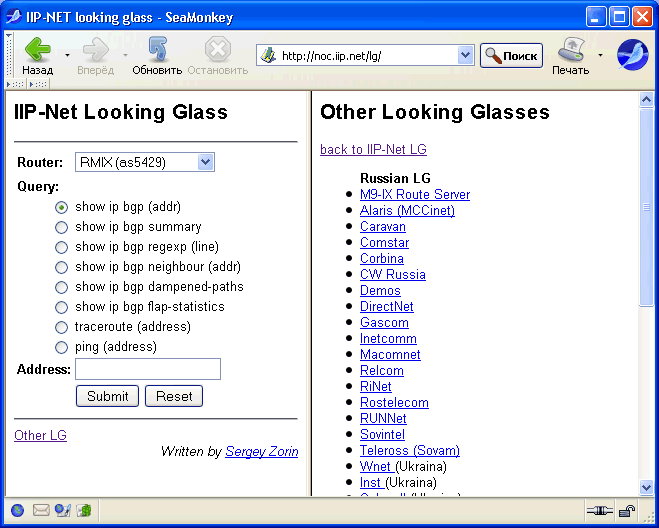Click the SeaMonkey title bar icon
Screen dimensions: 659x528
[13, 17]
